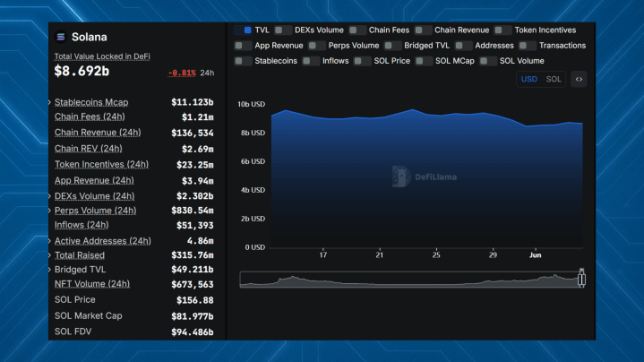Switch chart denomination to SOL
This screenshot has width=644, height=362.
point(554,80)
